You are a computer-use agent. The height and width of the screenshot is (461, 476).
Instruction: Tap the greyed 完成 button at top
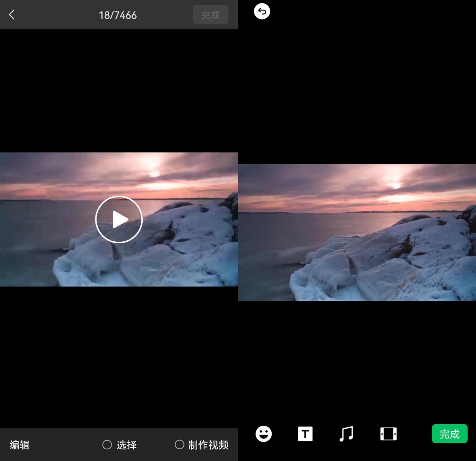[210, 15]
